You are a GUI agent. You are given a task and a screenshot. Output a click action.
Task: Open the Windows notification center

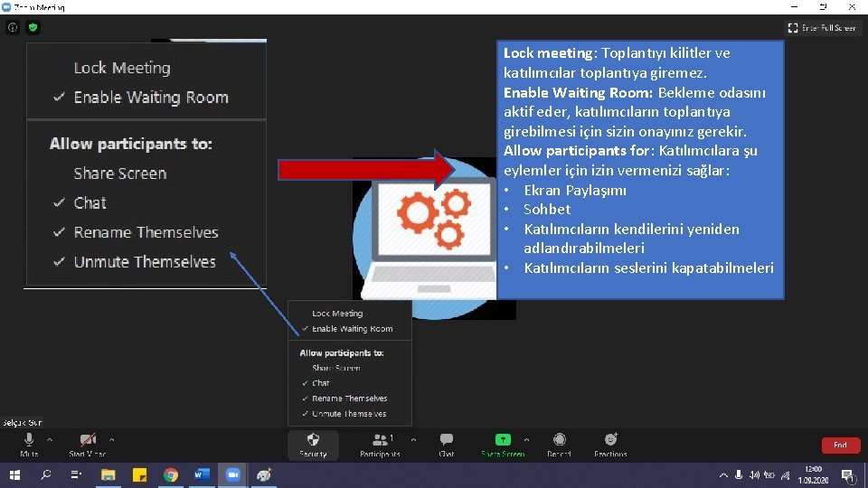pos(847,475)
